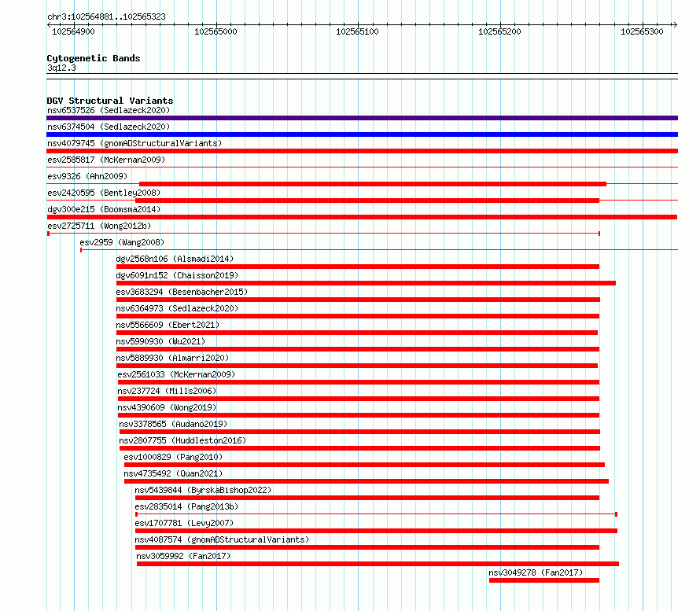
Task: Click nsv4735492 (Quan2021) label
Action: [173, 473]
